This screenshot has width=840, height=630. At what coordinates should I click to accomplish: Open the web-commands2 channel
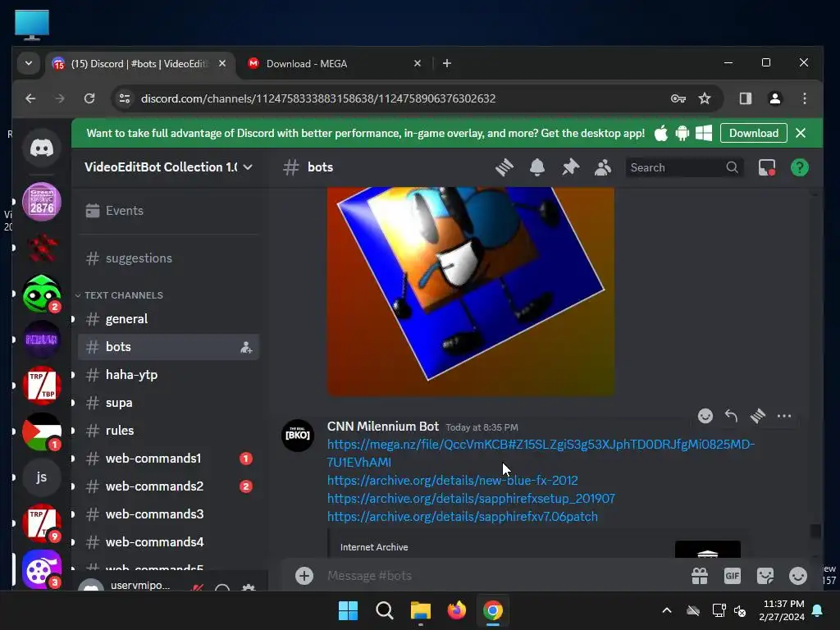coord(168,486)
